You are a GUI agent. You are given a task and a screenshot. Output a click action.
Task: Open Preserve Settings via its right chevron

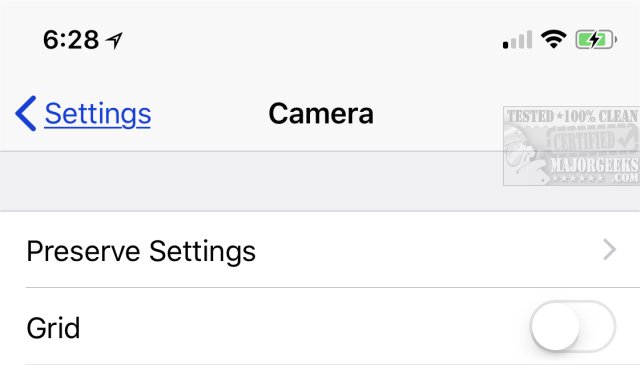pos(609,250)
